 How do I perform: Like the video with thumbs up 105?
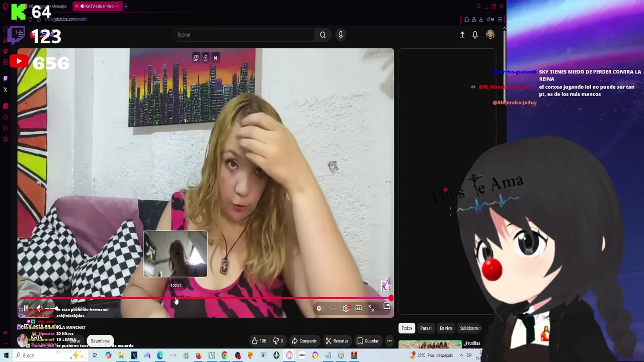click(259, 341)
